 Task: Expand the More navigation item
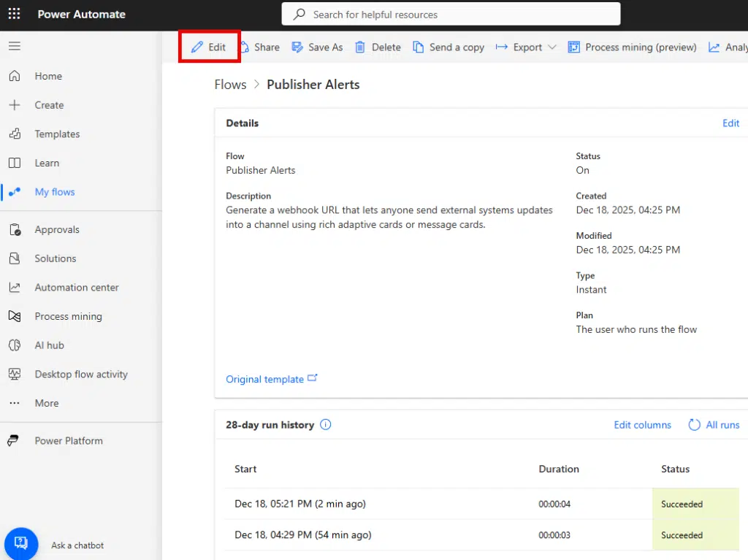pos(46,403)
